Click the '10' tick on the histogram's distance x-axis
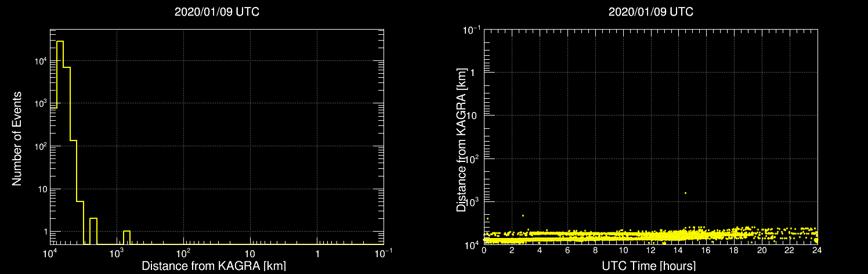This screenshot has width=868, height=274. [x=250, y=254]
